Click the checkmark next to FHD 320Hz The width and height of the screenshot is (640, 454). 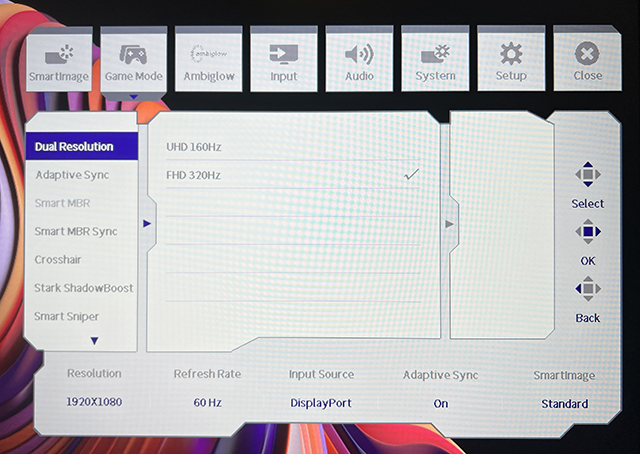click(411, 174)
